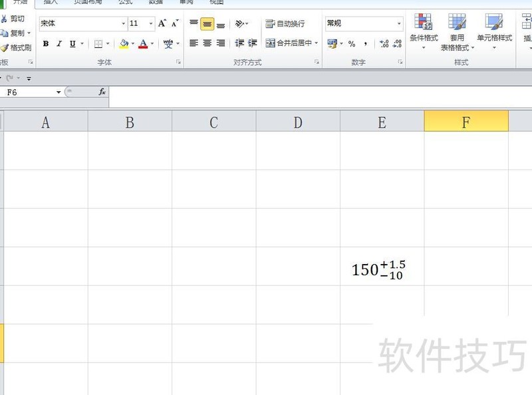Image resolution: width=532 pixels, height=395 pixels.
Task: Open the font color picker arrow
Action: pyautogui.click(x=151, y=43)
